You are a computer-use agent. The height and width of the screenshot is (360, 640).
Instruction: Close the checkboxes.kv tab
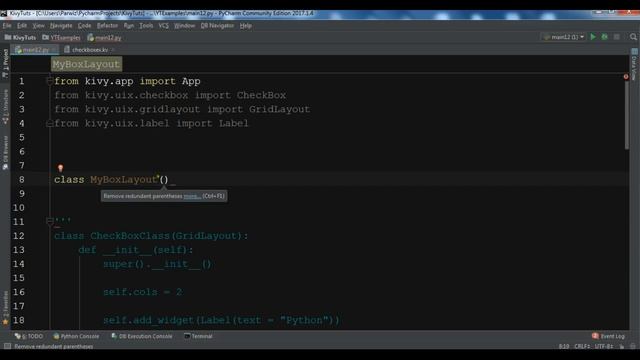click(x=113, y=50)
